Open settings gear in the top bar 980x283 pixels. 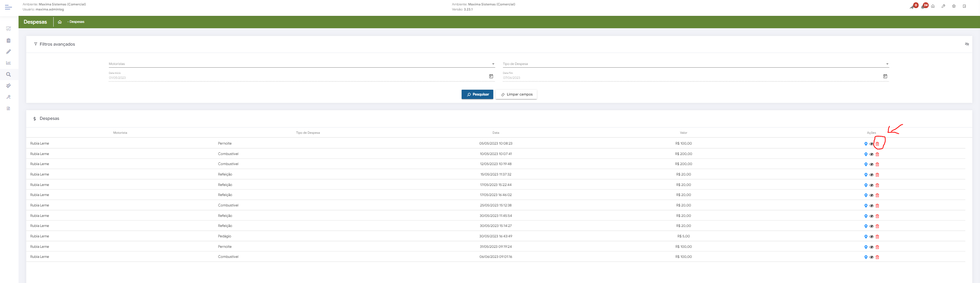coord(954,6)
